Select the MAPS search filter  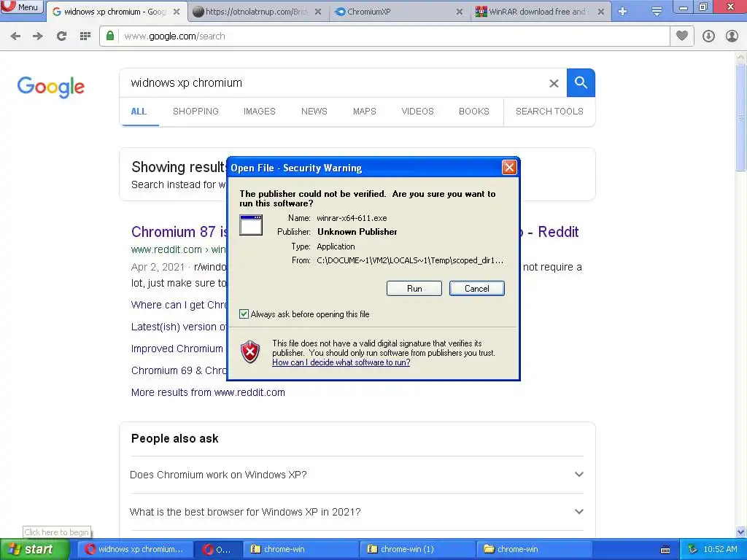365,112
